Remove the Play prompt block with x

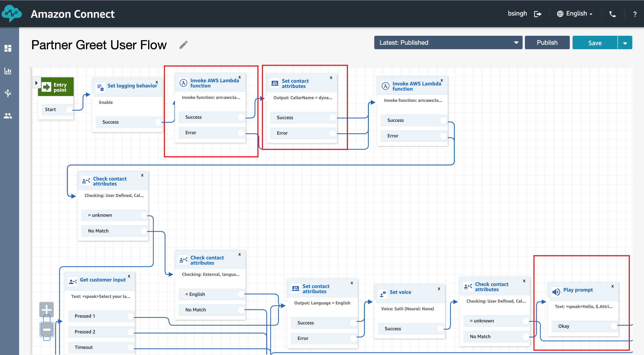click(x=613, y=286)
